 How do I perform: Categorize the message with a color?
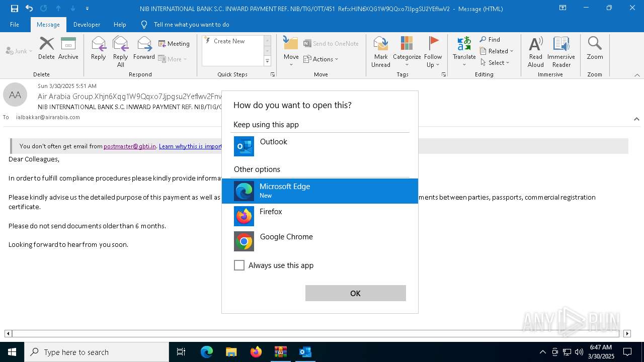407,52
